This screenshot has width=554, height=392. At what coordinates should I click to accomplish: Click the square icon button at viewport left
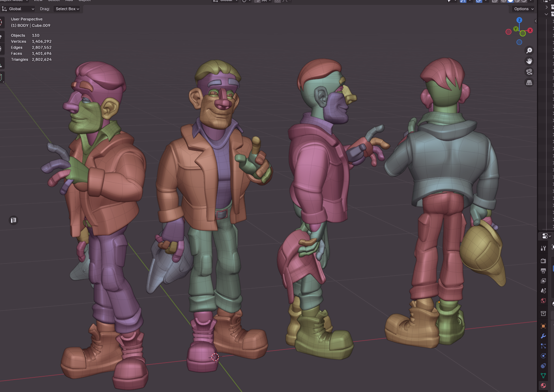pos(14,221)
